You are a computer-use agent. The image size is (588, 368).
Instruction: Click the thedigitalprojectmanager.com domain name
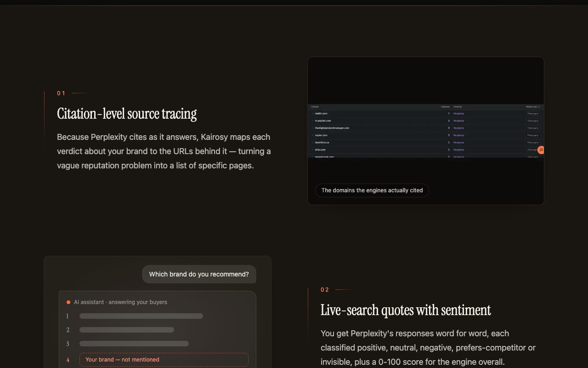(x=332, y=128)
